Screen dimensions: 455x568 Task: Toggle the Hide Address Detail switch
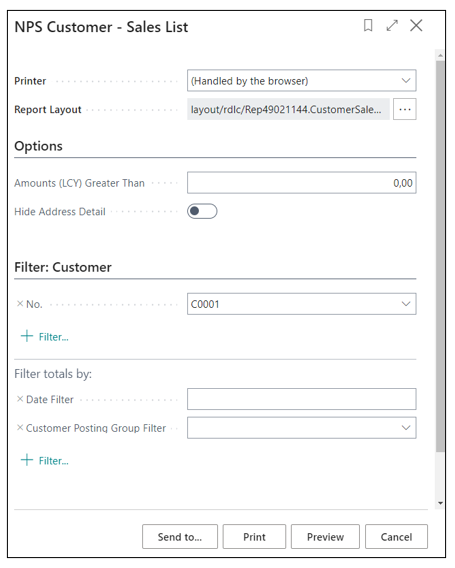(202, 211)
